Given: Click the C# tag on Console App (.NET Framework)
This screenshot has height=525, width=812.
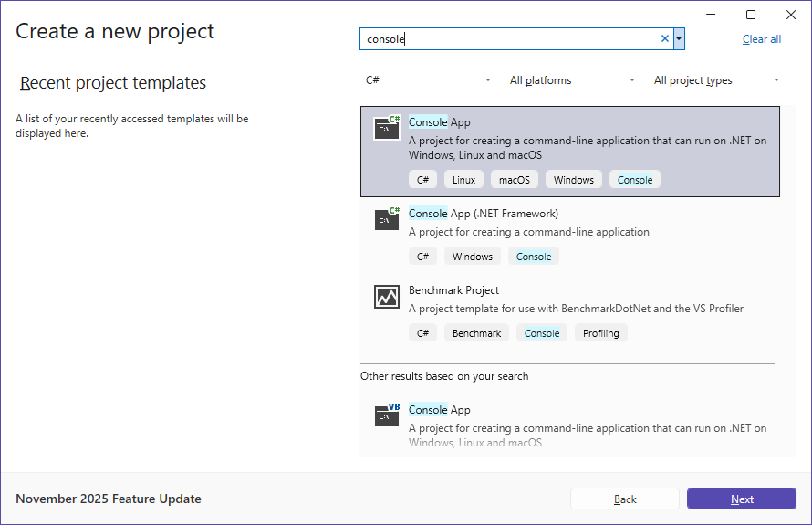Looking at the screenshot, I should pos(422,257).
